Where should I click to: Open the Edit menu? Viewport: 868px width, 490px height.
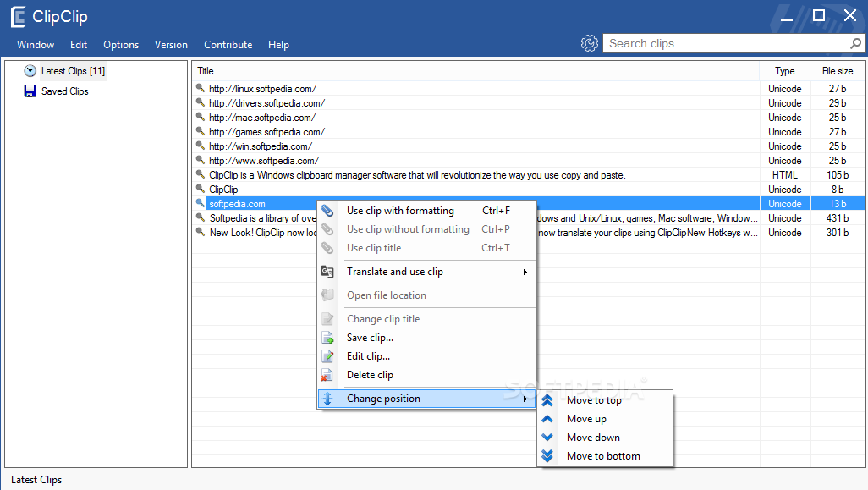pos(79,45)
